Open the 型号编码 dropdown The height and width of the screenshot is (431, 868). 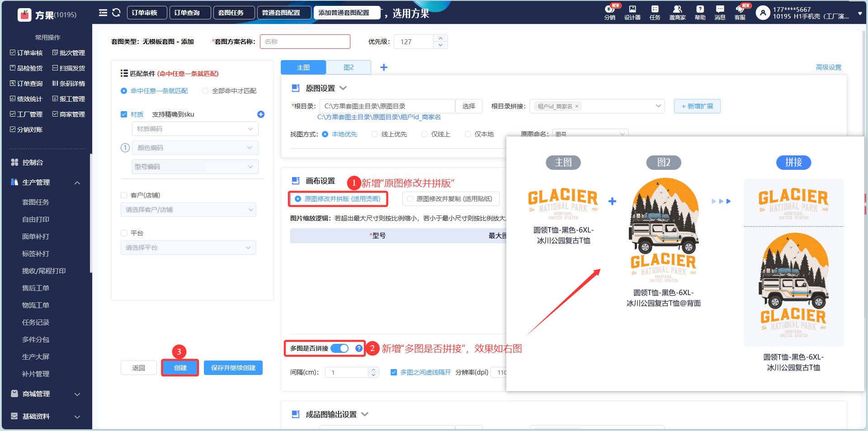[x=195, y=167]
